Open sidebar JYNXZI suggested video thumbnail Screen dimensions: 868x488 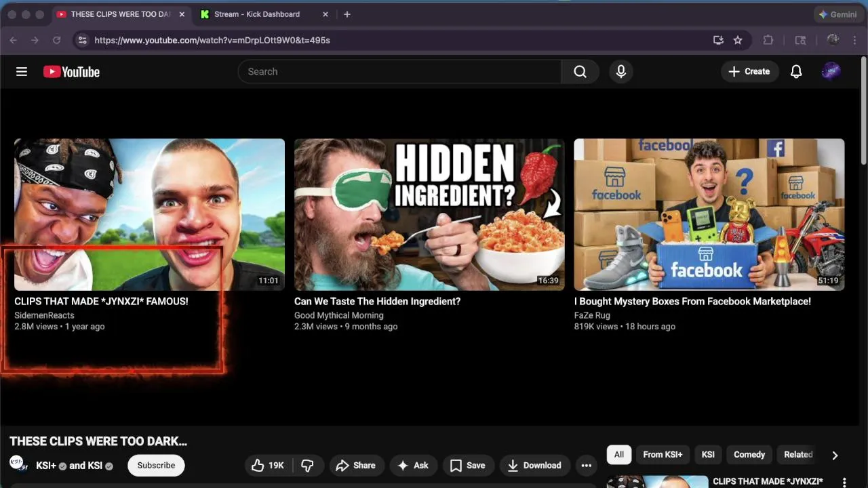[x=656, y=482]
